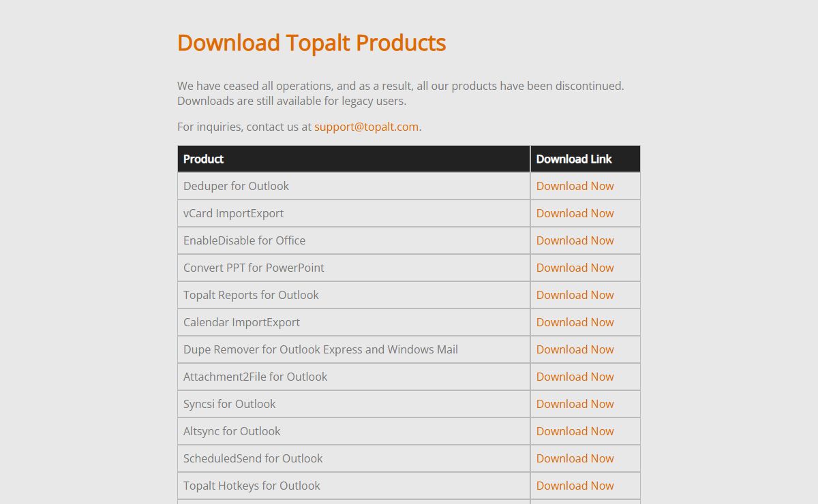Viewport: 818px width, 504px height.
Task: Select the Topalt Hotkeys for Outlook cell
Action: point(252,486)
